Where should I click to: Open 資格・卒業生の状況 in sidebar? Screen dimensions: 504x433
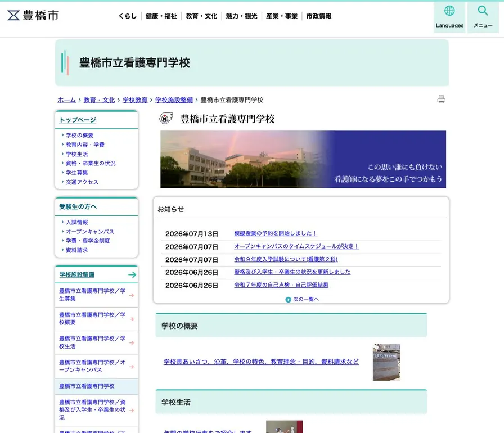(x=91, y=163)
